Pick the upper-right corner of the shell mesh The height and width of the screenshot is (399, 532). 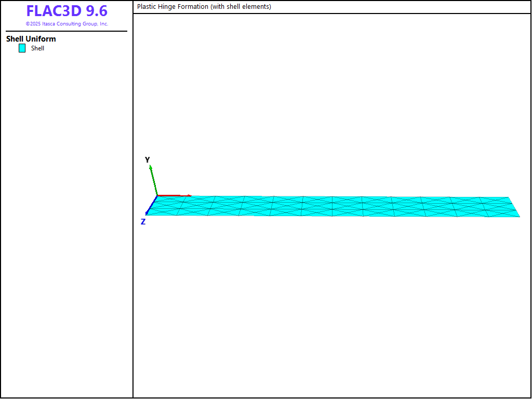[509, 197]
